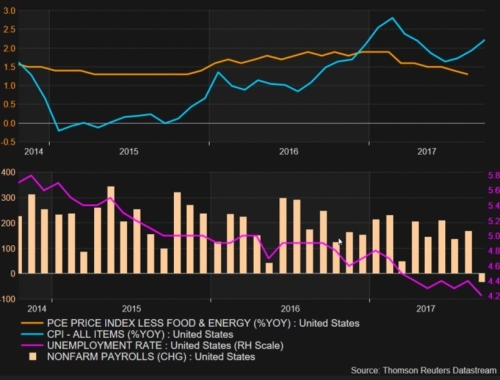This screenshot has height=380, width=500.
Task: Click the Thomson Reuters Datastream source credit
Action: click(424, 370)
